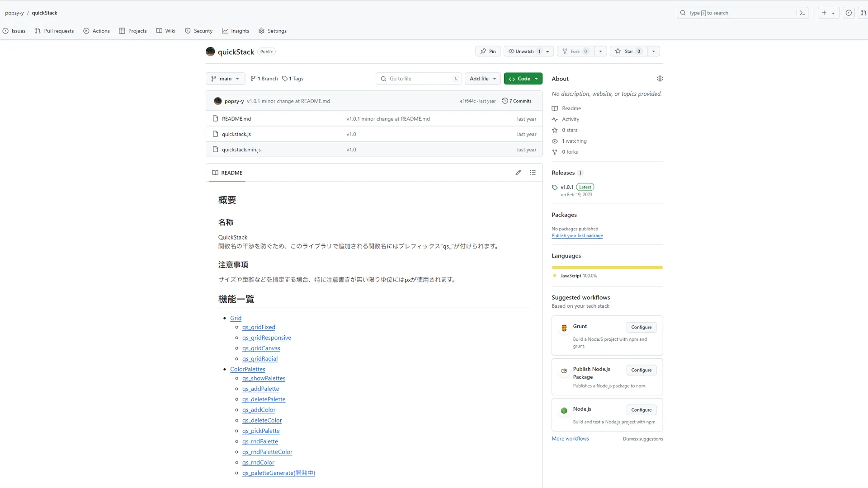
Task: View 1 Branch link
Action: 264,79
